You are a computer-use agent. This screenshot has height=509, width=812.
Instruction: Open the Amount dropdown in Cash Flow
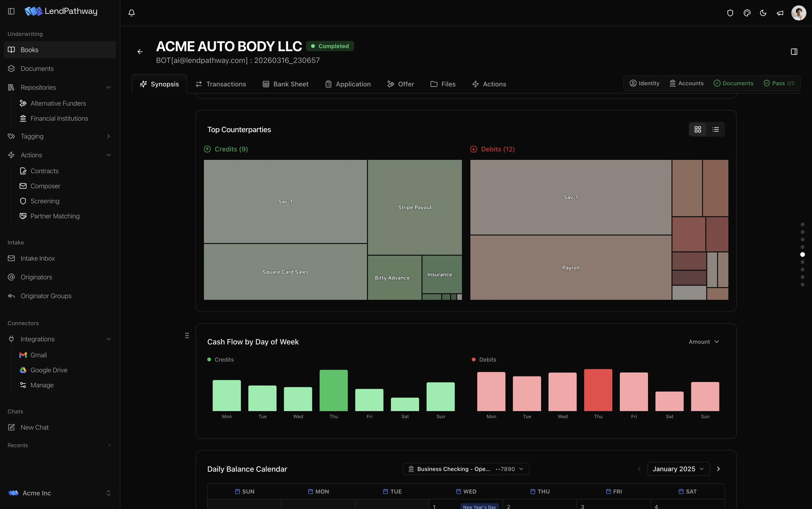click(704, 342)
